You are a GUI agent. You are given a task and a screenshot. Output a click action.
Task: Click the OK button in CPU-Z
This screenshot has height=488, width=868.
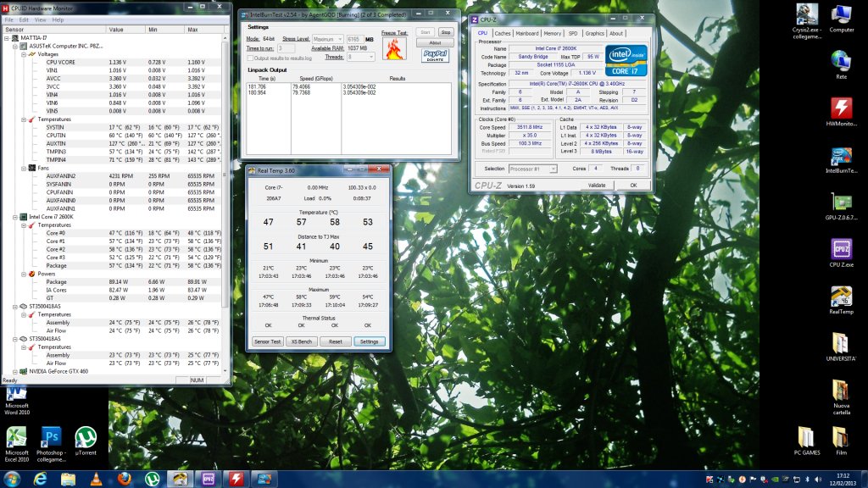pyautogui.click(x=633, y=186)
